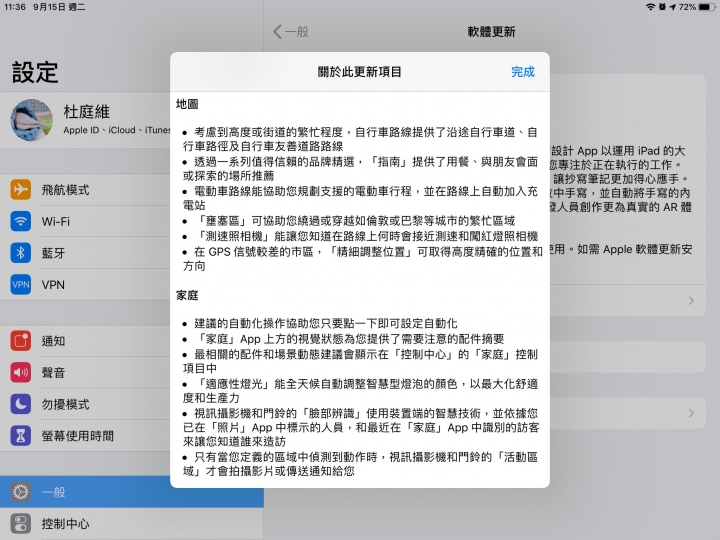Click the 家庭 section heading
Screen dimensions: 720x540
coord(187,295)
